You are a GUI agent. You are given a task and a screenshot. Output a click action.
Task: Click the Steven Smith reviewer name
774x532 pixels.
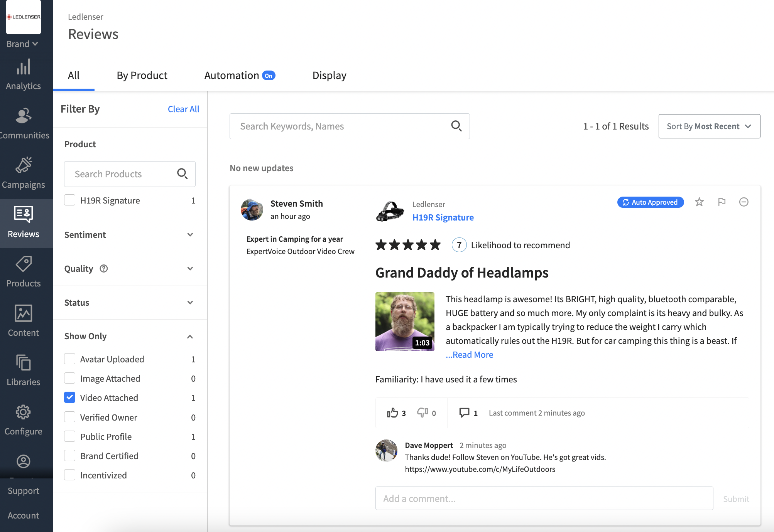pos(296,204)
